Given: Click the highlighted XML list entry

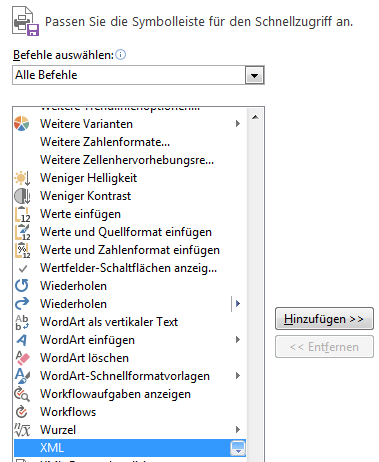Looking at the screenshot, I should (130, 448).
